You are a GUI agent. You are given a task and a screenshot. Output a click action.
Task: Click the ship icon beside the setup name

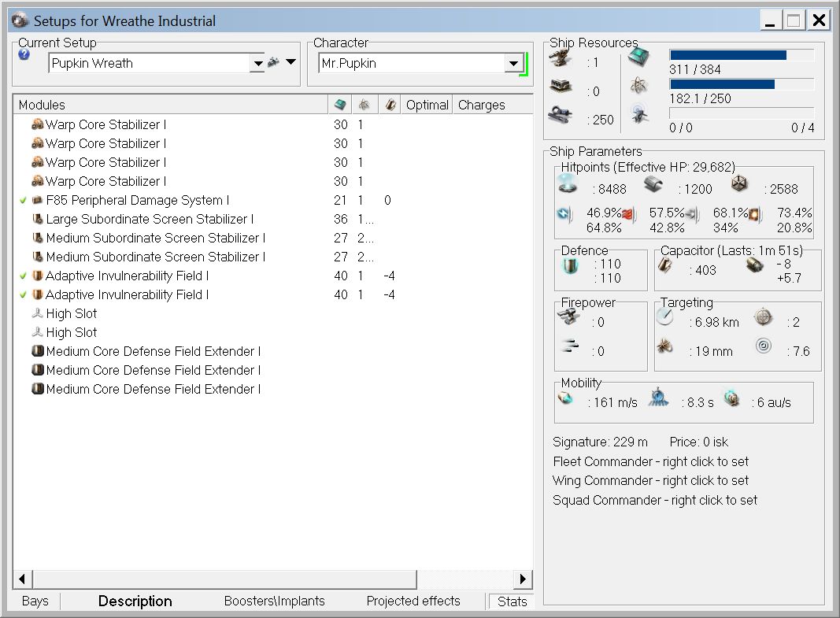coord(273,62)
